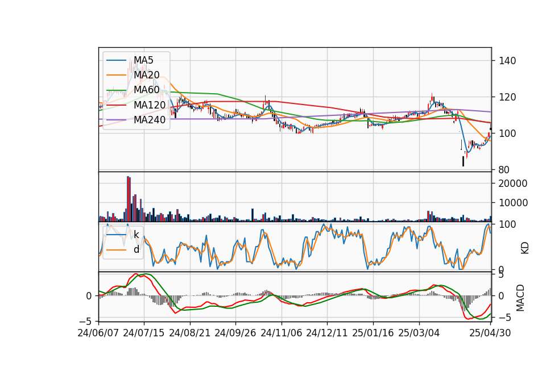Click the volume axis value 10000
The height and width of the screenshot is (392, 546).
pos(513,203)
